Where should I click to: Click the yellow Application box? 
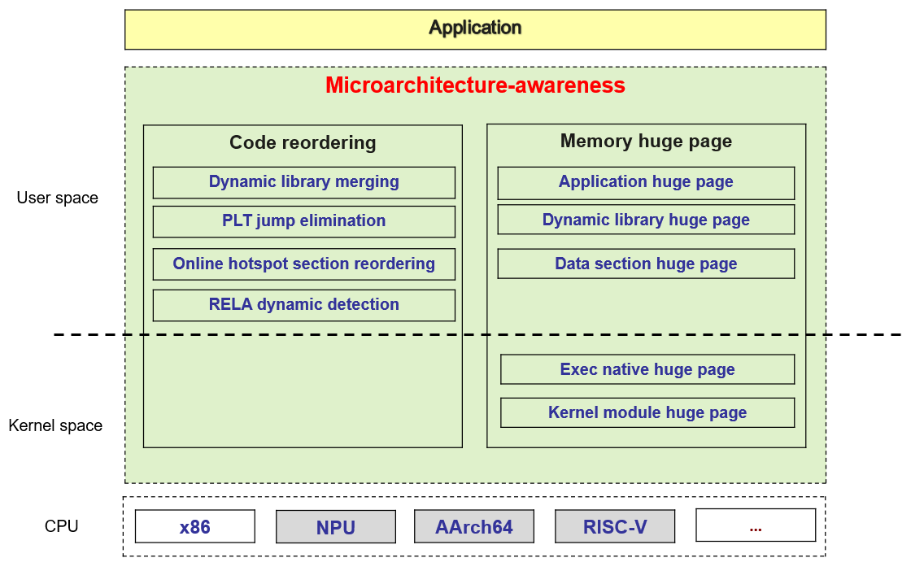pyautogui.click(x=475, y=29)
